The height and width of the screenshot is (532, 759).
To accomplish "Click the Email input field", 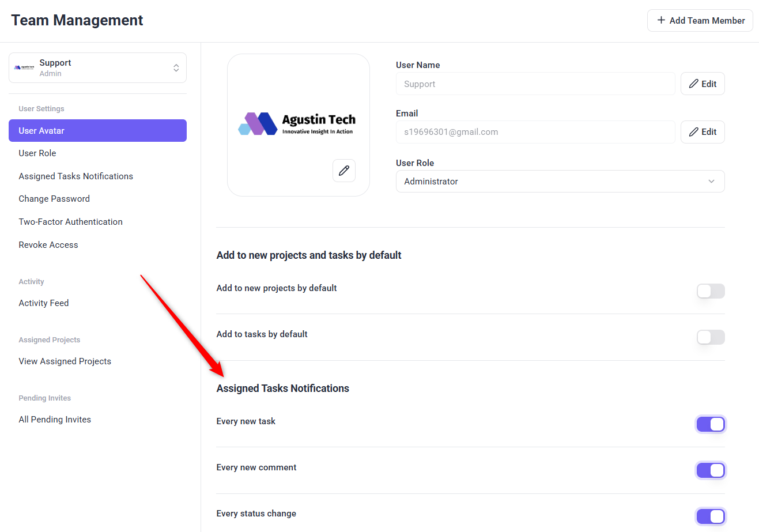I will pyautogui.click(x=535, y=132).
